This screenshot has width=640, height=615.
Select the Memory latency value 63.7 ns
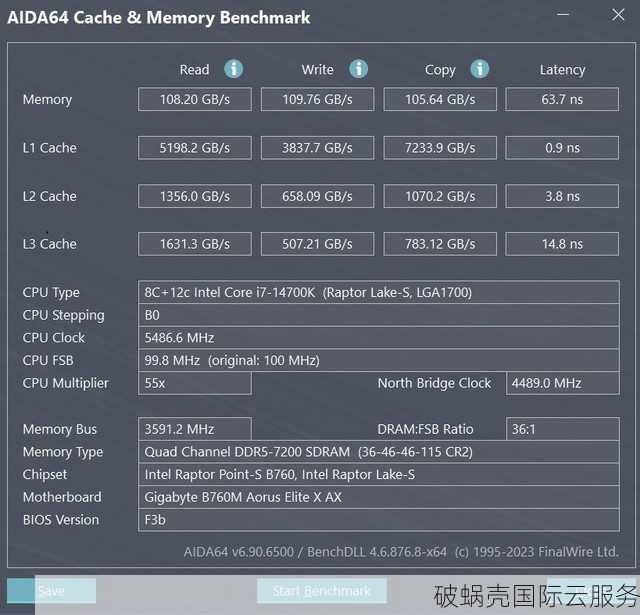[562, 99]
